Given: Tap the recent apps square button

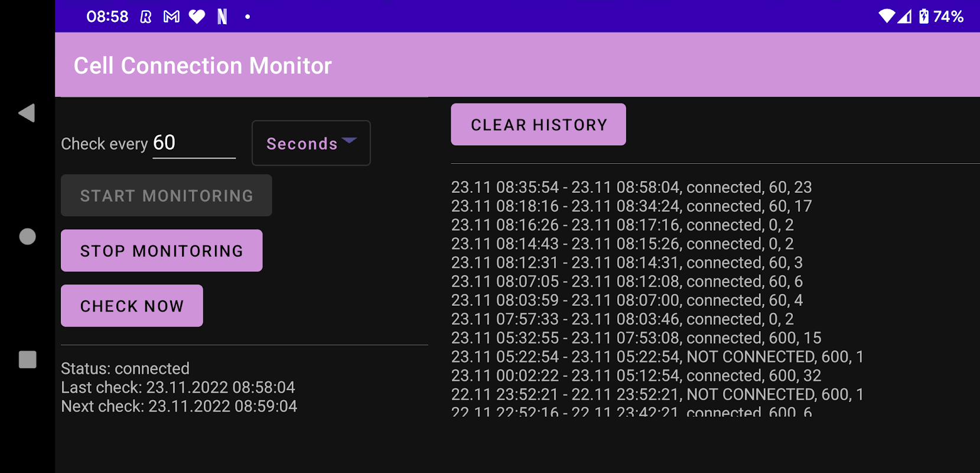Looking at the screenshot, I should [27, 359].
